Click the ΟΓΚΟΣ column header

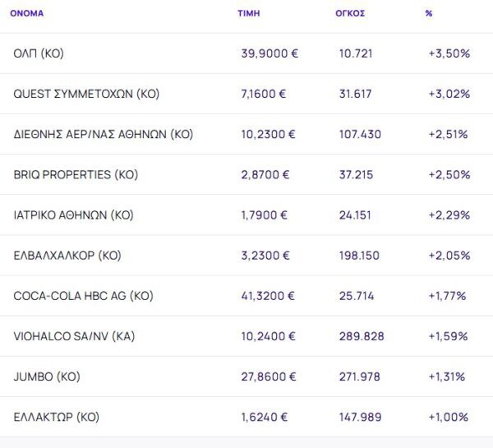(x=351, y=13)
